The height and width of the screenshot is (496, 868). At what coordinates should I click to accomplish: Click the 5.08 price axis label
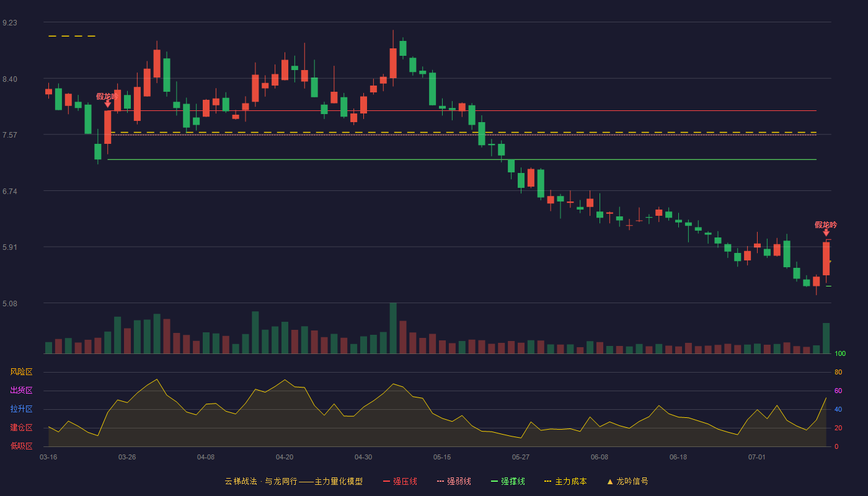pyautogui.click(x=10, y=303)
